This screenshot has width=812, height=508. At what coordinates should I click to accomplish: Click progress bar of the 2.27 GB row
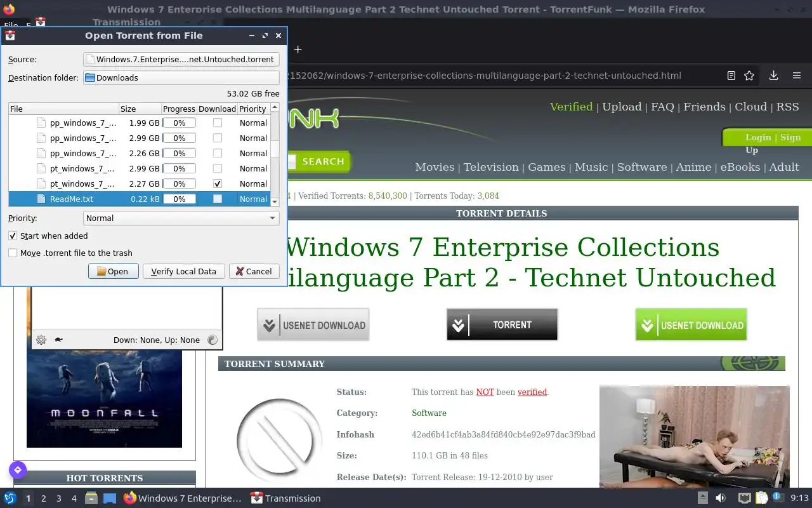pos(180,184)
